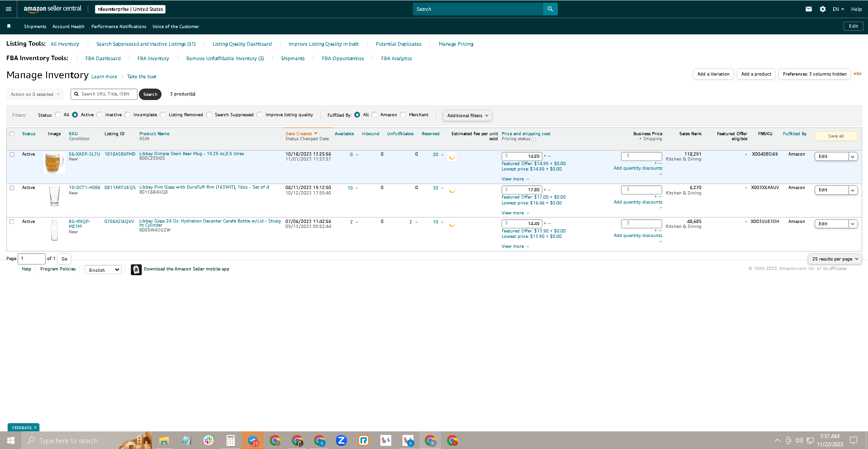Sort by Date Created arrow
The height and width of the screenshot is (449, 868).
click(x=316, y=134)
